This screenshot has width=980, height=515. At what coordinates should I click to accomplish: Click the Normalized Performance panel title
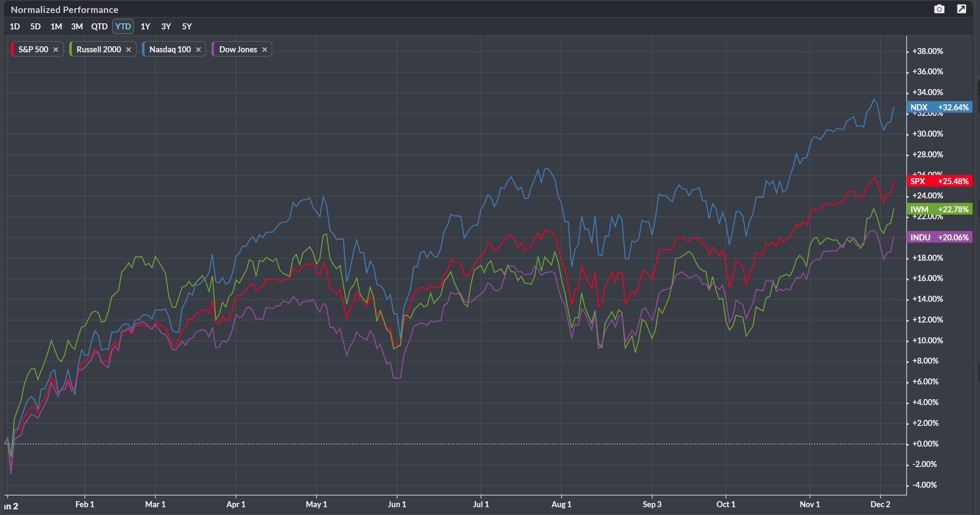pos(64,10)
